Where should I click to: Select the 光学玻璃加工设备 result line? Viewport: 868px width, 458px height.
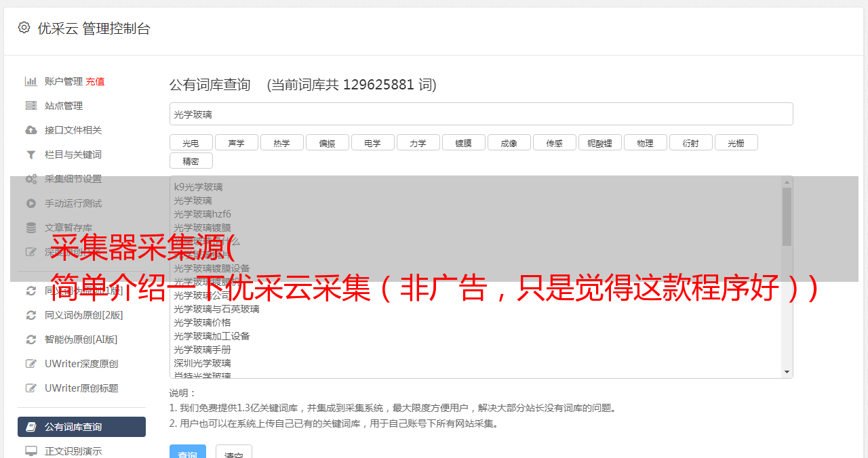click(x=212, y=336)
